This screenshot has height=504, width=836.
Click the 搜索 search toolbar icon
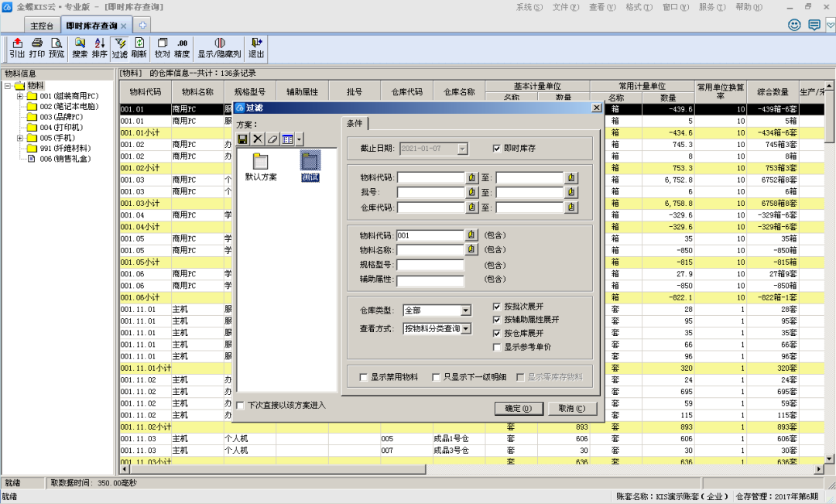click(x=80, y=48)
